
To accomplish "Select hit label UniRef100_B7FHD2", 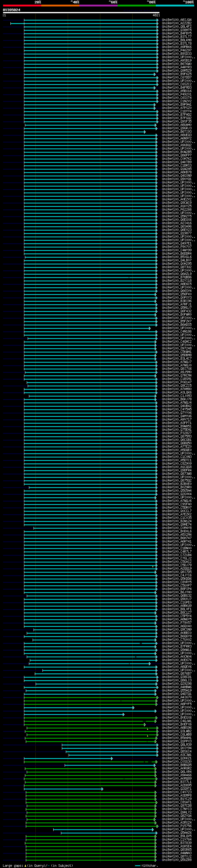I will tap(177, 115).
